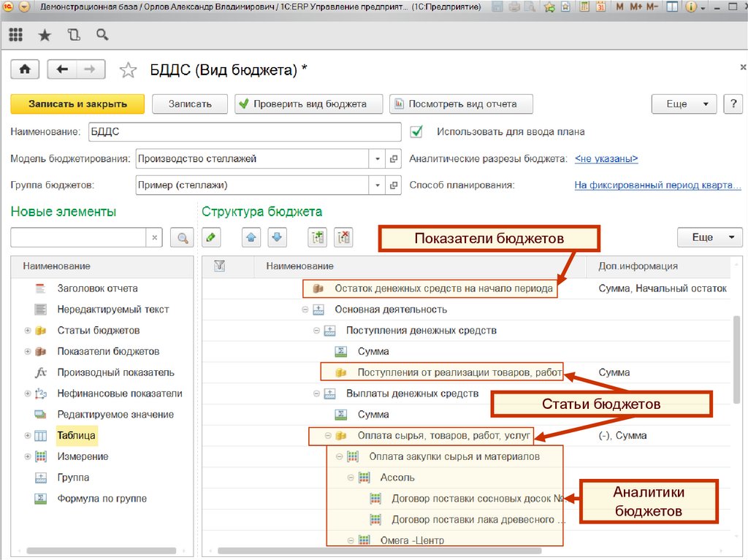Screen dimensions: 748x560
Task: Open the sections grid menu
Action: pyautogui.click(x=16, y=35)
